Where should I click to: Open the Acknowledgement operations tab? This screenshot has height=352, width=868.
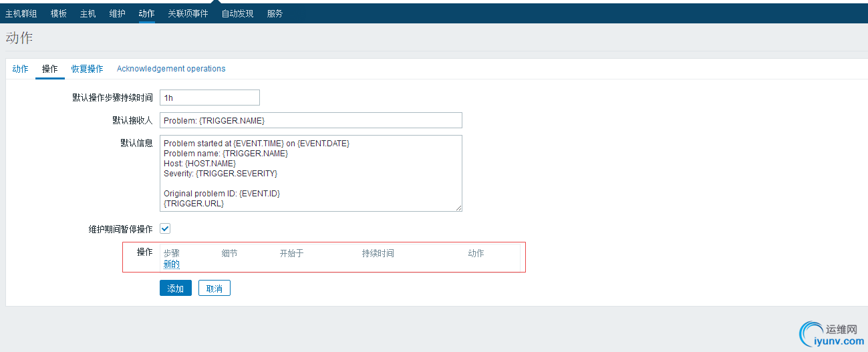coord(171,69)
